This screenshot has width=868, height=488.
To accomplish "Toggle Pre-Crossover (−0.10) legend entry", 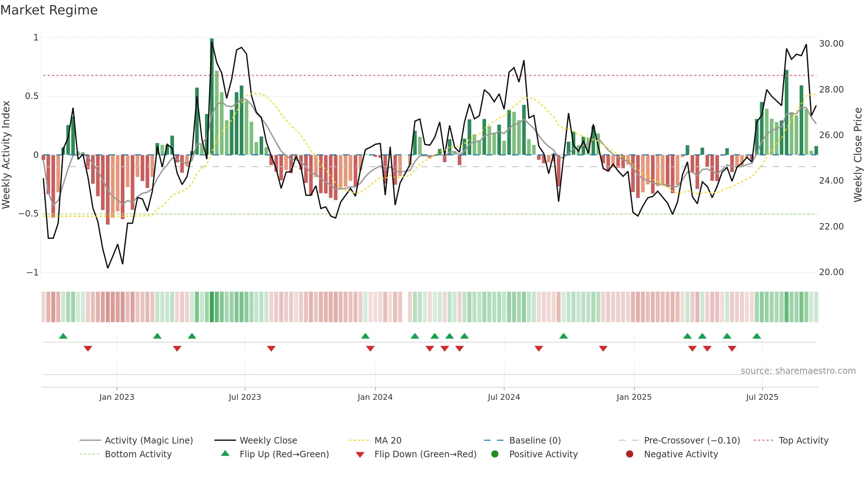I will (680, 440).
